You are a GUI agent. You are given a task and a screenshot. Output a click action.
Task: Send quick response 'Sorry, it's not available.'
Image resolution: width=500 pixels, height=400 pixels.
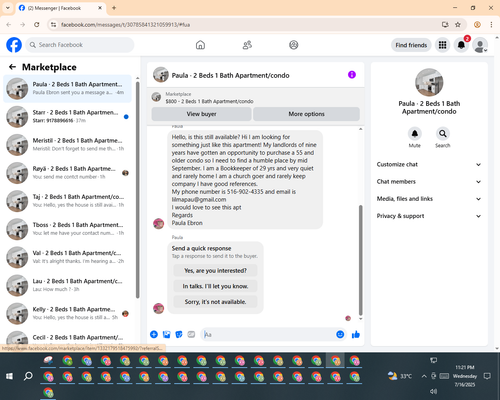click(215, 302)
